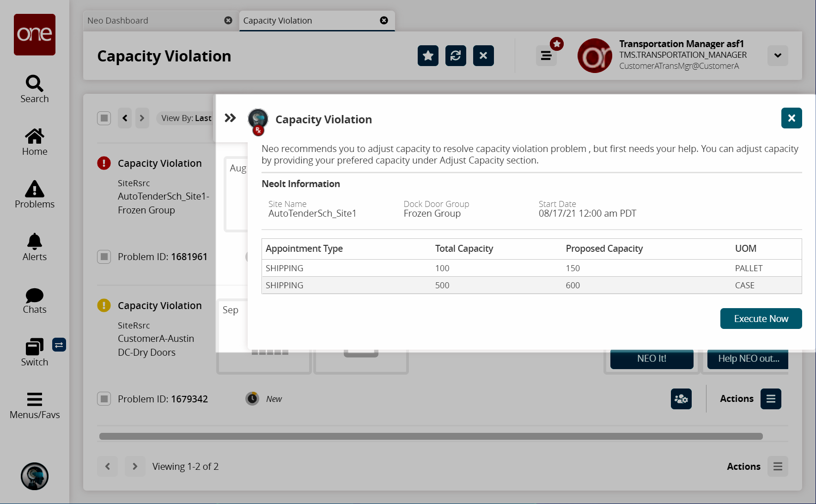This screenshot has height=504, width=816.
Task: Open the Neo assistant avatar at bottom left
Action: click(35, 476)
